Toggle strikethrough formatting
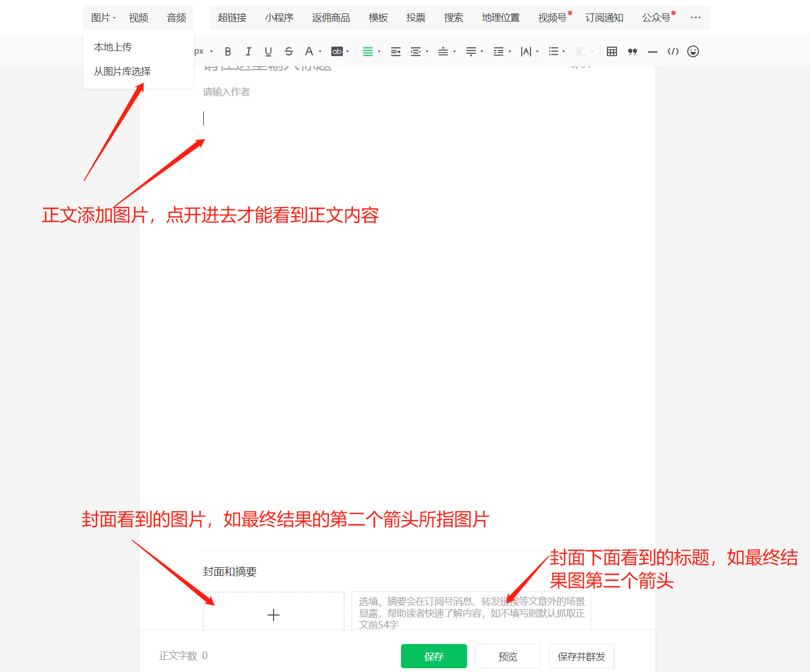Image resolution: width=810 pixels, height=672 pixels. point(289,52)
